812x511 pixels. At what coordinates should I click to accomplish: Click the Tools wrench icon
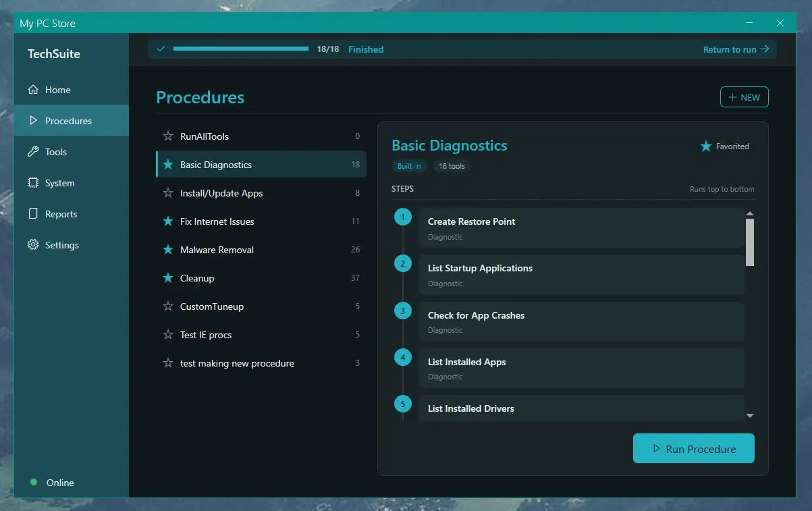click(33, 152)
